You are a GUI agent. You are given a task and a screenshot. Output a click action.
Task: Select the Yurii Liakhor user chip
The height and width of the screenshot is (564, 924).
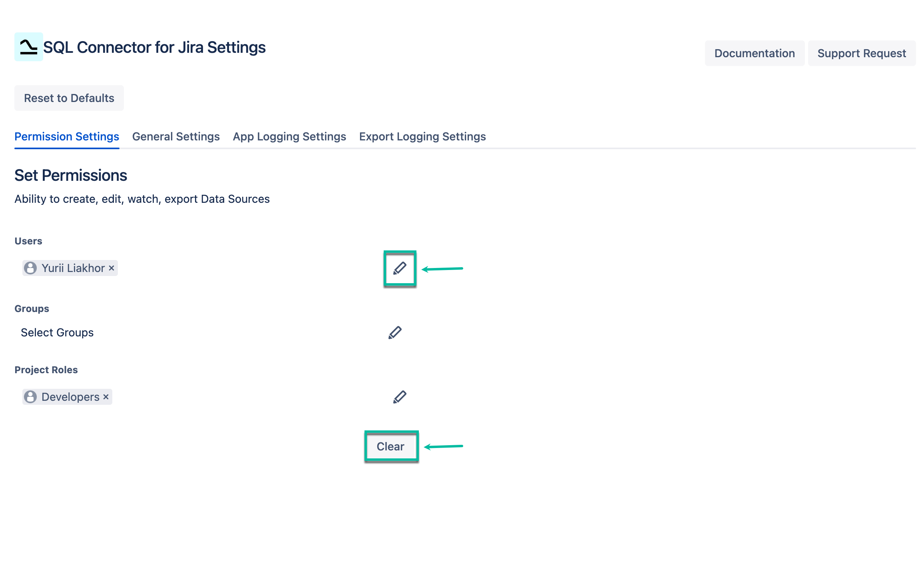69,268
